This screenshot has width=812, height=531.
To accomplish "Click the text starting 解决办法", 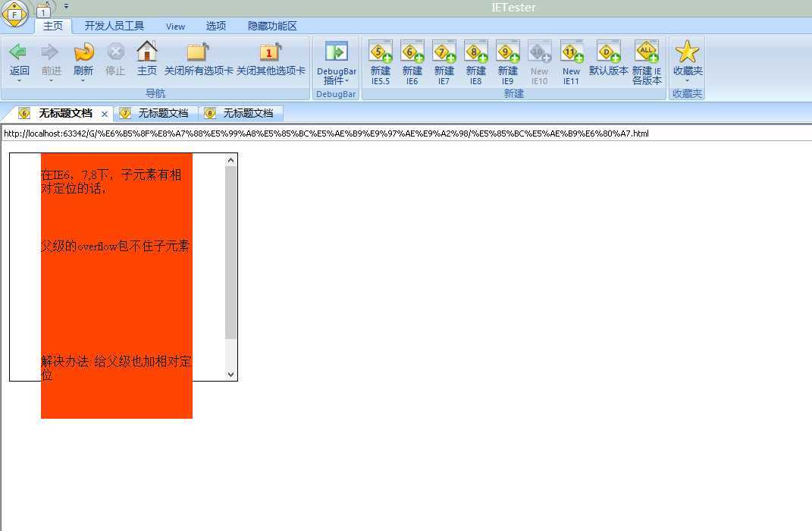I will point(117,368).
